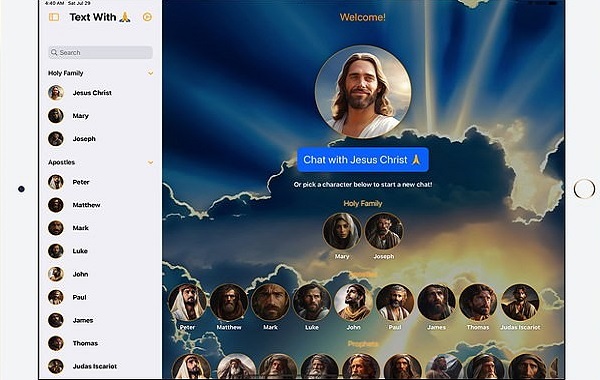The image size is (600, 380).
Task: Choose James's portrait in Apostles row
Action: [x=437, y=302]
